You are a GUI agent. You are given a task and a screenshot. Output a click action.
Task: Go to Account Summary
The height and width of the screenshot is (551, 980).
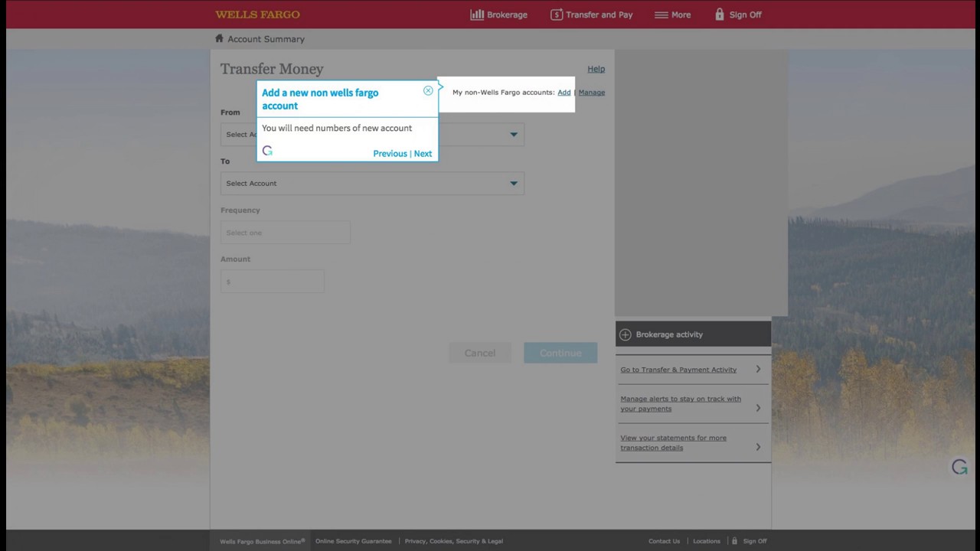point(266,39)
